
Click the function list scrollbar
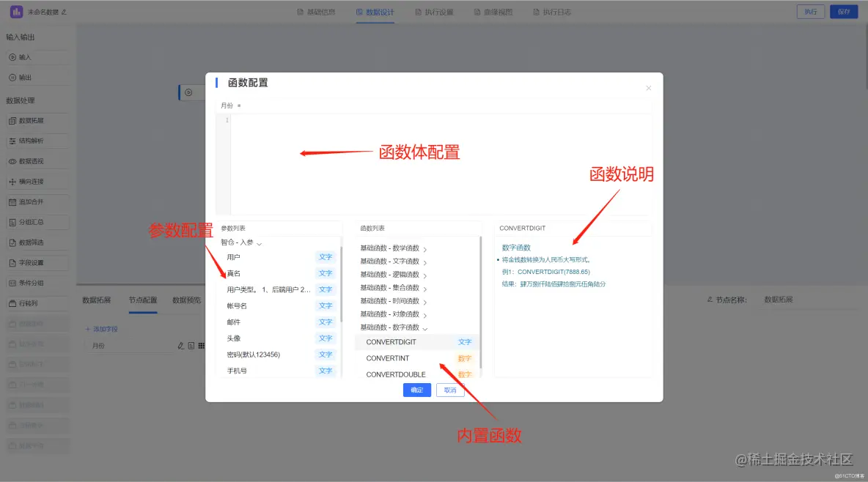480,302
